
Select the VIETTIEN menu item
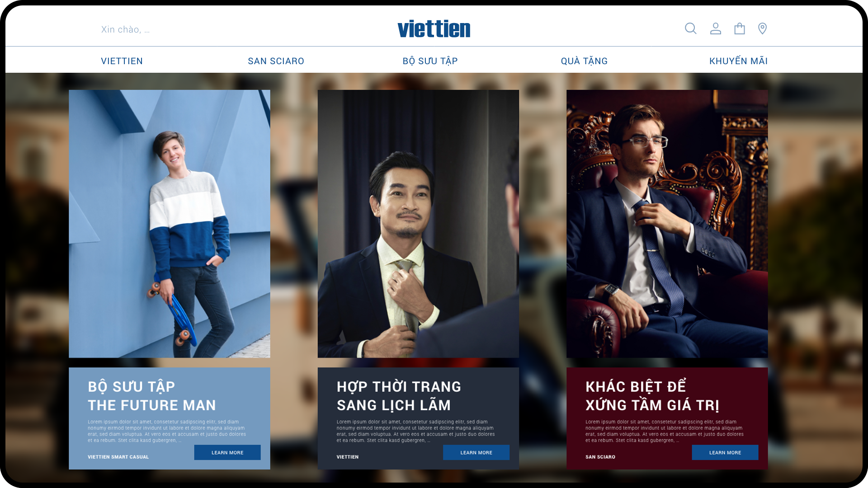click(122, 61)
